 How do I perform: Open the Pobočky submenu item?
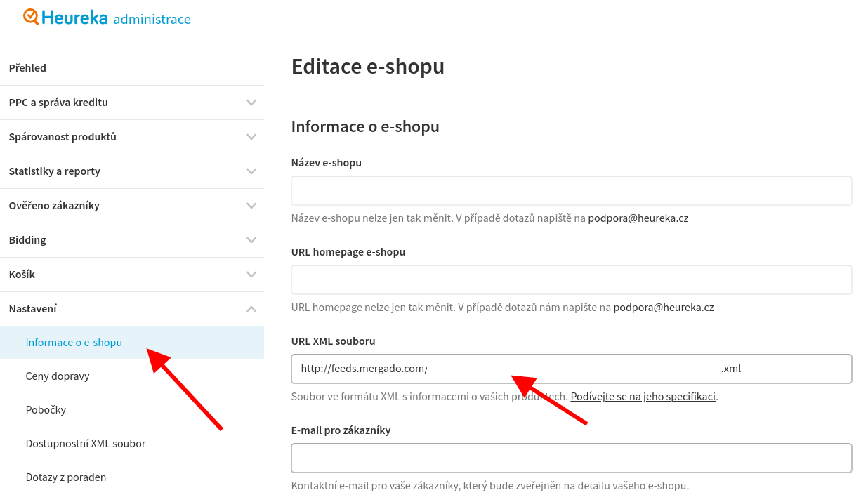tap(46, 410)
